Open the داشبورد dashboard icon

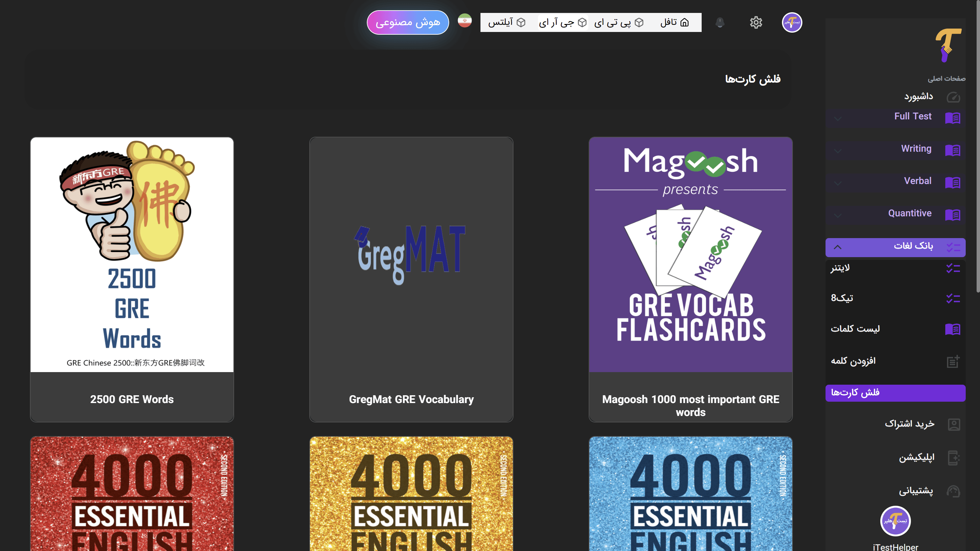pyautogui.click(x=953, y=97)
